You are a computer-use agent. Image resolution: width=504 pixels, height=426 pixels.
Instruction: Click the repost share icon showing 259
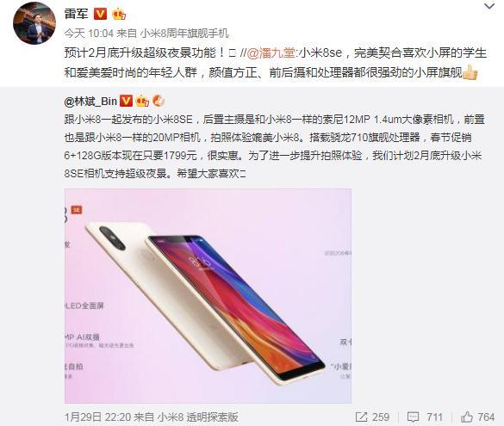point(372,417)
